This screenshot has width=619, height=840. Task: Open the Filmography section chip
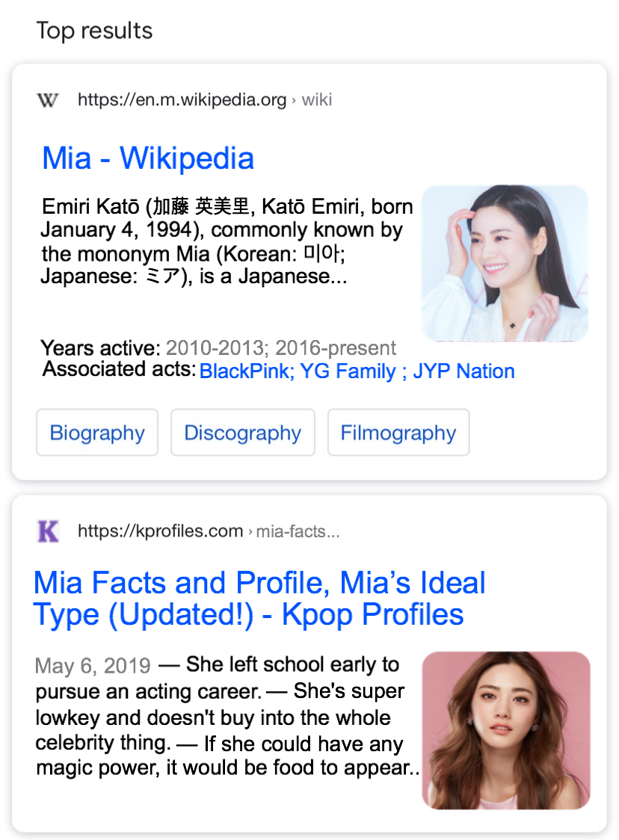(398, 432)
